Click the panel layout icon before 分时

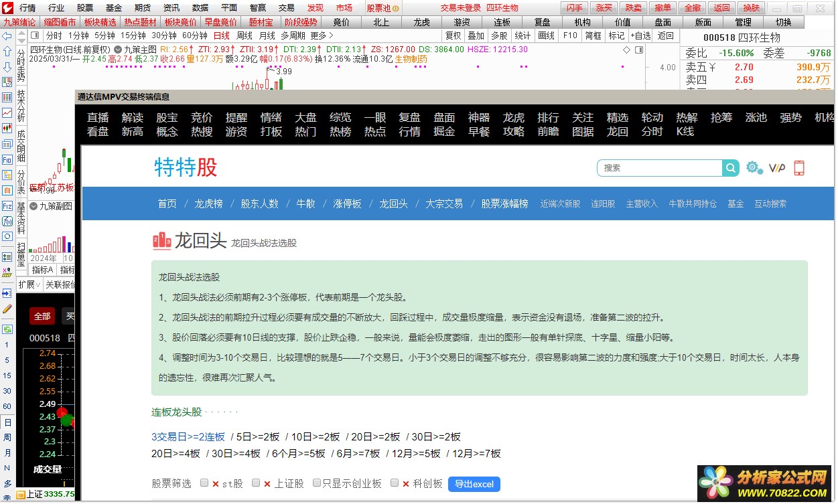coord(36,35)
